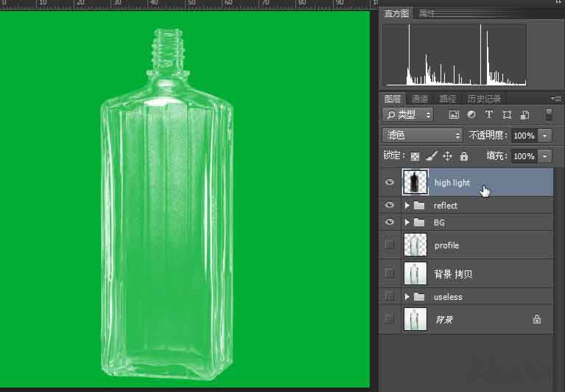The height and width of the screenshot is (392, 565).
Task: Select the 背景 拷贝 layer thumbnail
Action: [415, 274]
